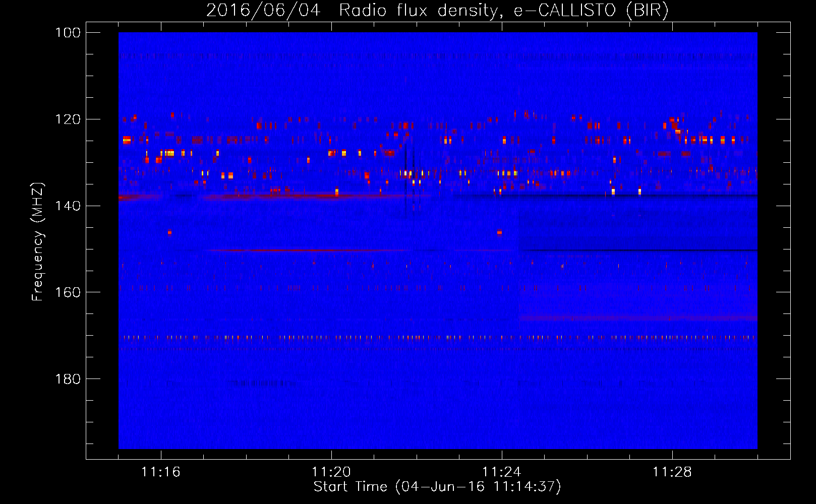Select the frequency tick label '100'

(68, 33)
